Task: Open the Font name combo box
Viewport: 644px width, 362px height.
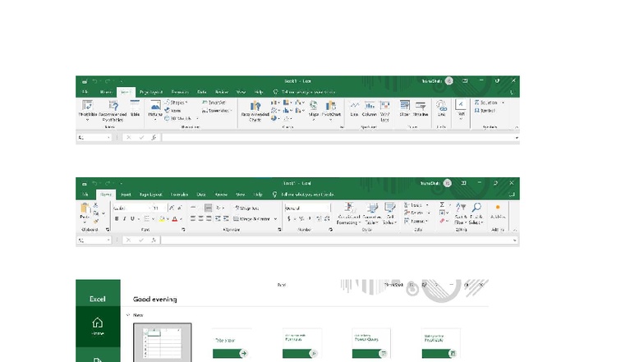Action: point(131,208)
